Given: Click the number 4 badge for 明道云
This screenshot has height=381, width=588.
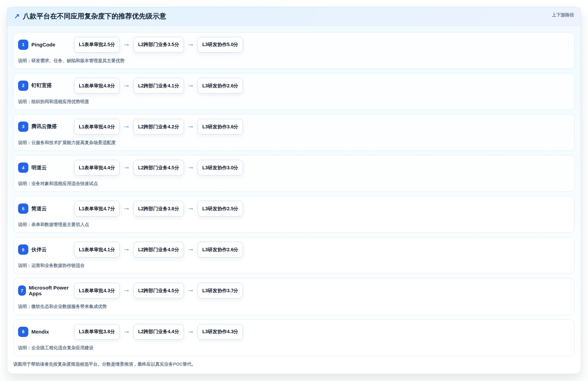Looking at the screenshot, I should click(23, 168).
